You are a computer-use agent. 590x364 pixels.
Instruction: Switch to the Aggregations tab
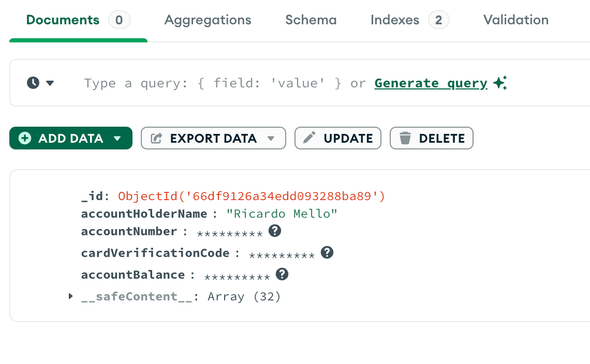click(x=208, y=20)
